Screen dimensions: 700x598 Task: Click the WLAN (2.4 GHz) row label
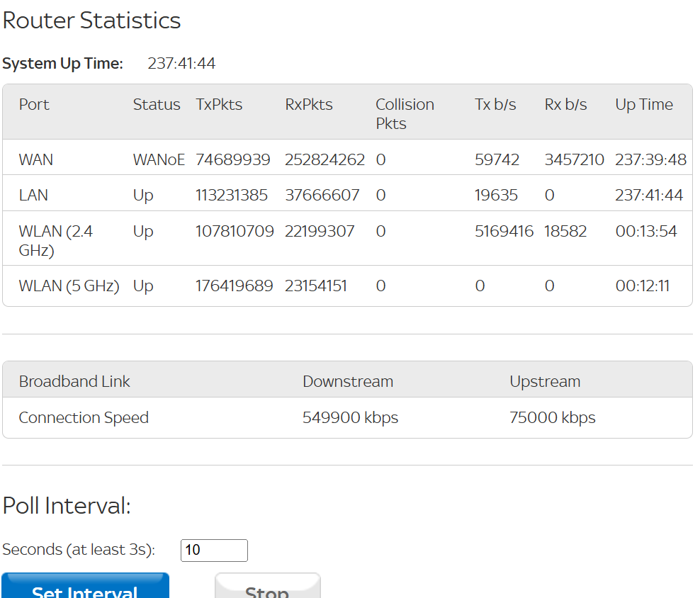tap(56, 241)
